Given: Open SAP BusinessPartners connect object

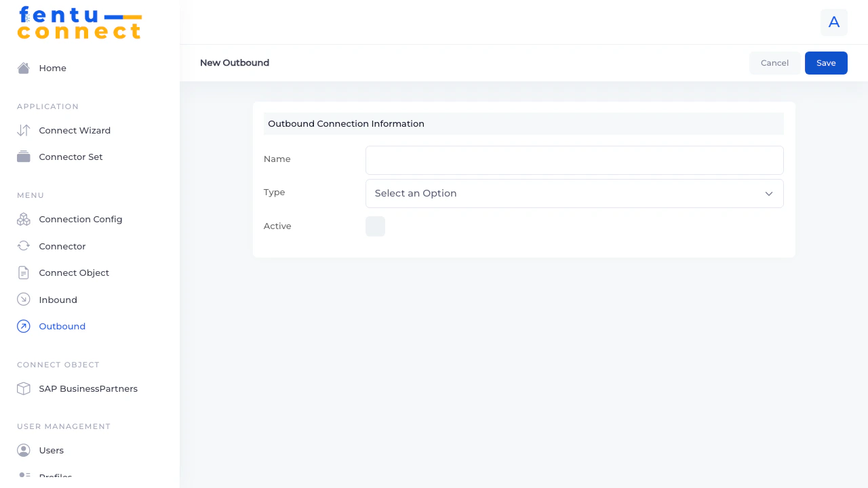Looking at the screenshot, I should [88, 388].
